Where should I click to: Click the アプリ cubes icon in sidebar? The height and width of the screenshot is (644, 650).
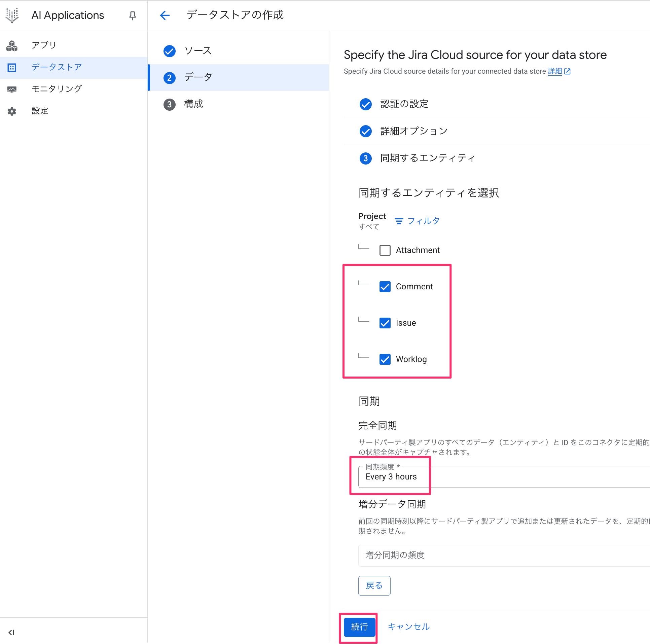(12, 45)
